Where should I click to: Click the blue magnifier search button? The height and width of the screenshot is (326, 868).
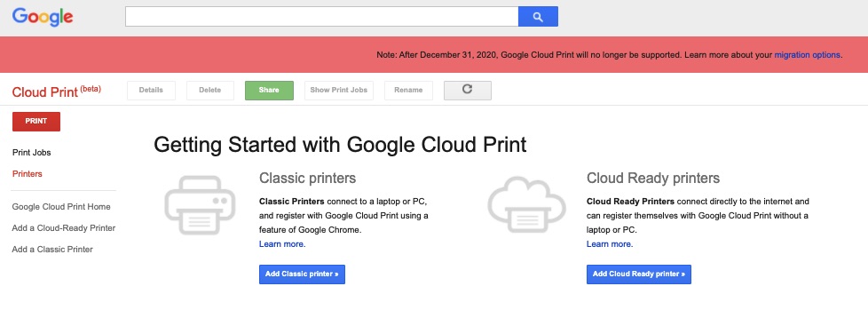(x=538, y=17)
